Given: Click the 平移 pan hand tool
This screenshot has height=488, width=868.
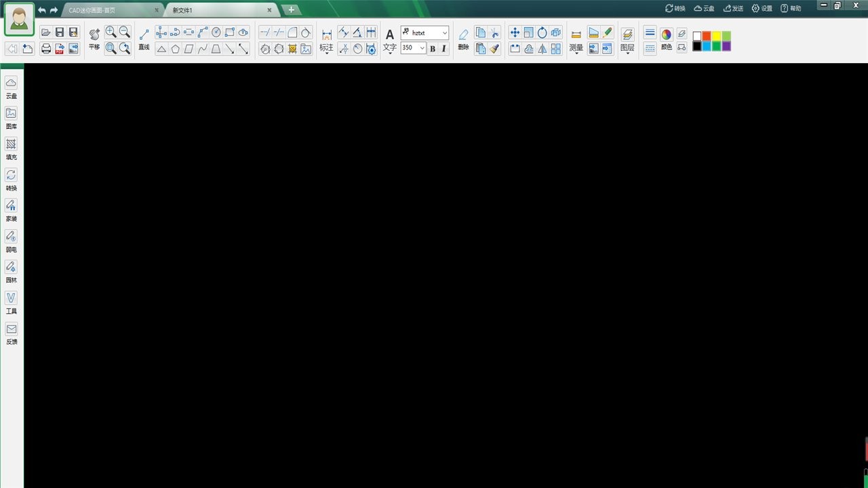Looking at the screenshot, I should tap(94, 38).
